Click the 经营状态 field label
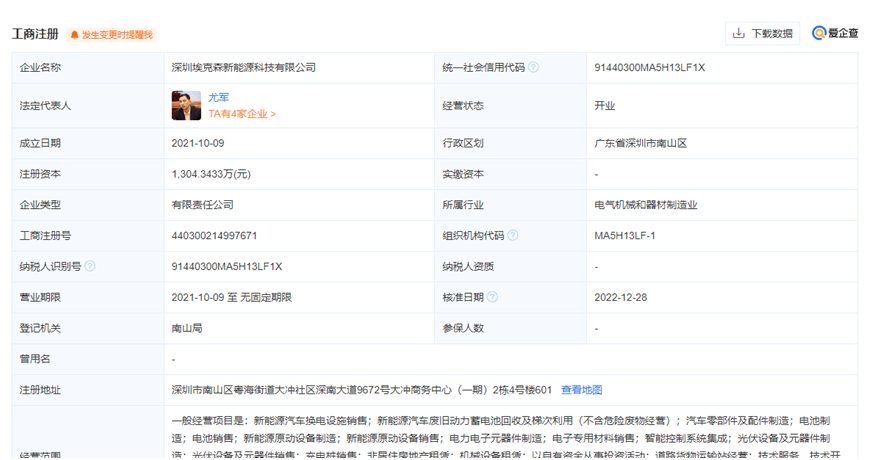 463,105
